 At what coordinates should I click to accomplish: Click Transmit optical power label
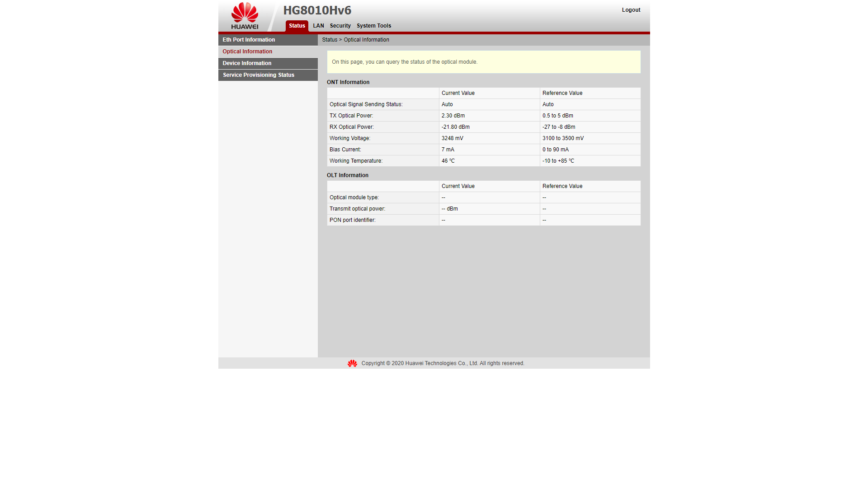(x=357, y=209)
